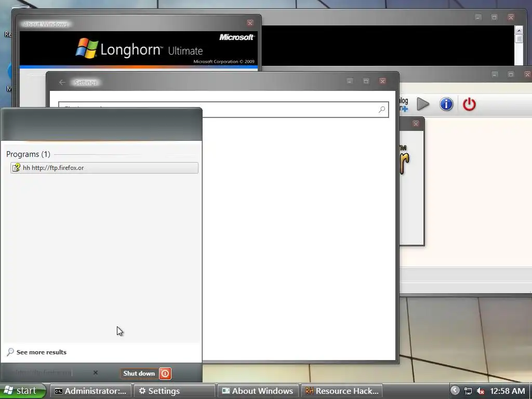
Task: Select the hh http://ftp.firefox.or program result
Action: [x=104, y=168]
